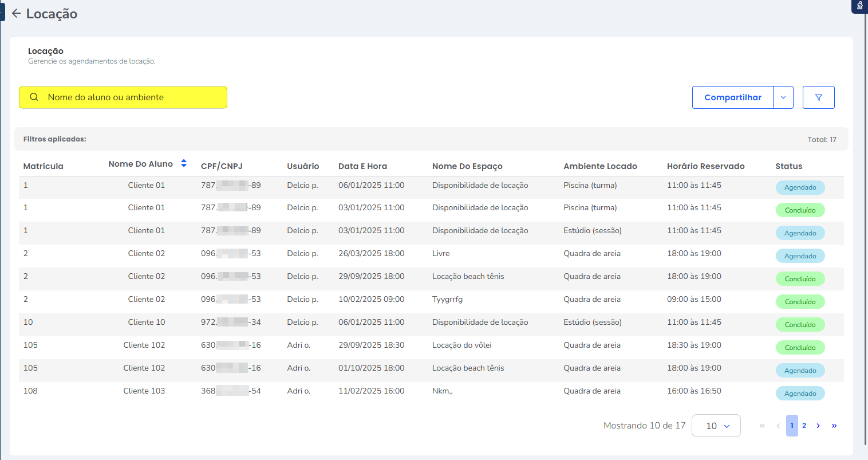The height and width of the screenshot is (460, 868).
Task: Click the back arrow next to Locação
Action: [x=16, y=14]
